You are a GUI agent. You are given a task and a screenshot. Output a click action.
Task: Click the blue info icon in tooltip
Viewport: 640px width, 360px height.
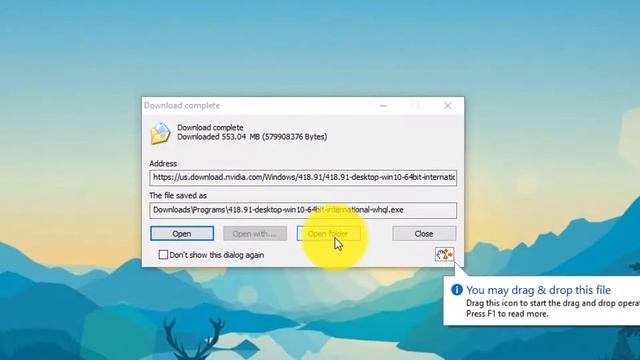coord(457,290)
